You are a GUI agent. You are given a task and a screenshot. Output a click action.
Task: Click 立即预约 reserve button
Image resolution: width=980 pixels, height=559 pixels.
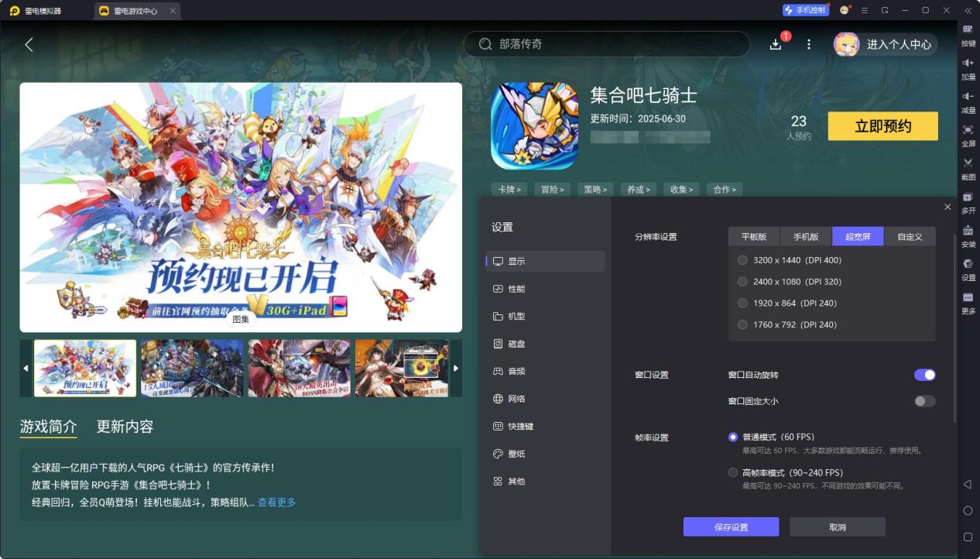882,126
